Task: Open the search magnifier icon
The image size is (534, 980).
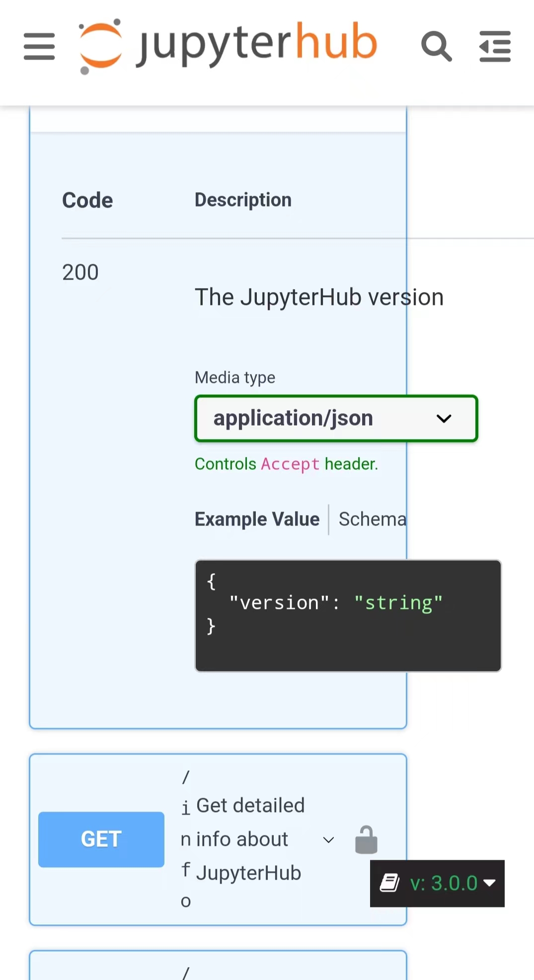Action: [436, 47]
